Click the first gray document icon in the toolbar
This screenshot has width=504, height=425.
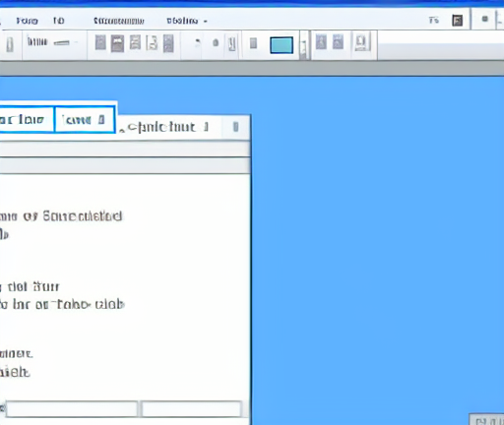tap(100, 43)
